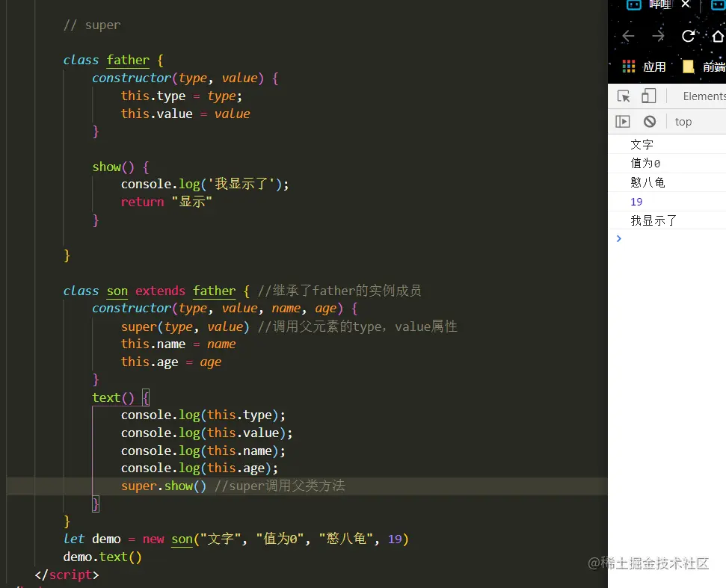Click the this.name = name line

click(178, 344)
